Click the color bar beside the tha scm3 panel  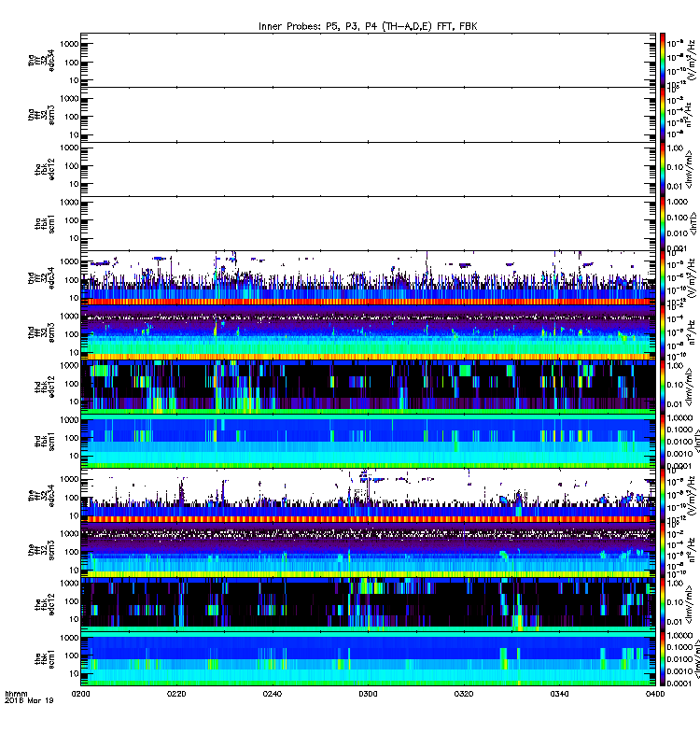click(x=663, y=115)
